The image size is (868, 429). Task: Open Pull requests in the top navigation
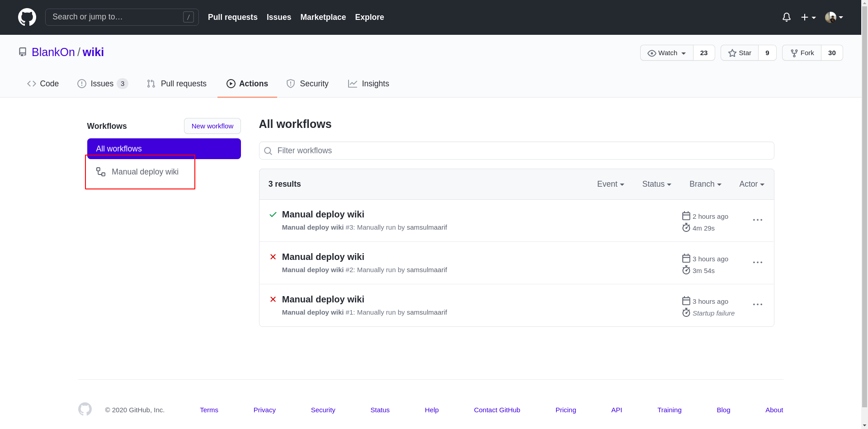pos(233,17)
